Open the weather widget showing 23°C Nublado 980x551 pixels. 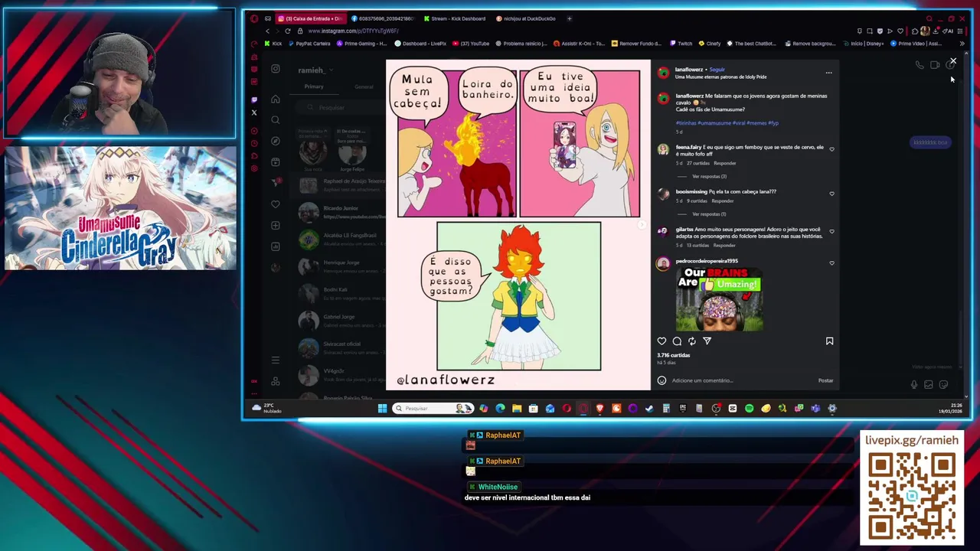pyautogui.click(x=267, y=408)
